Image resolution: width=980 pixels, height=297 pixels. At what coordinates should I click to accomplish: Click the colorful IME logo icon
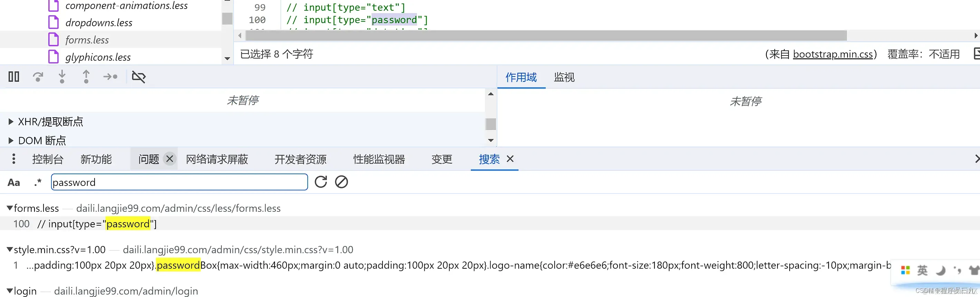click(x=905, y=270)
